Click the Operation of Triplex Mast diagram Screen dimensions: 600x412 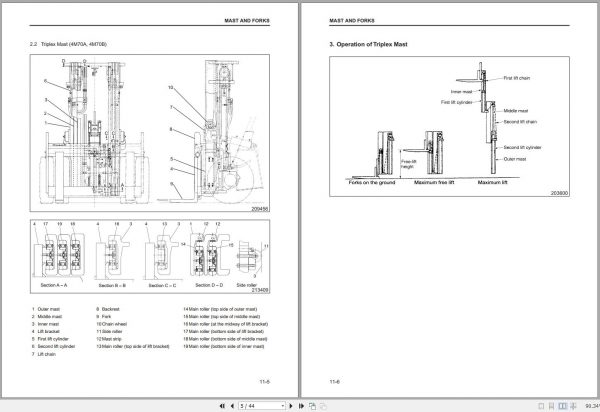pos(449,127)
